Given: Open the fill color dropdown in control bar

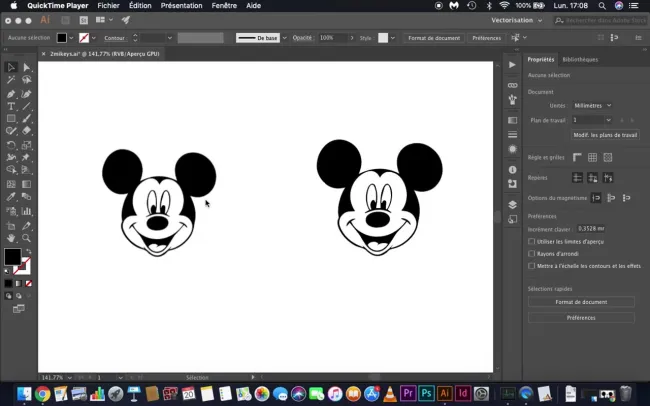Looking at the screenshot, I should [71, 38].
